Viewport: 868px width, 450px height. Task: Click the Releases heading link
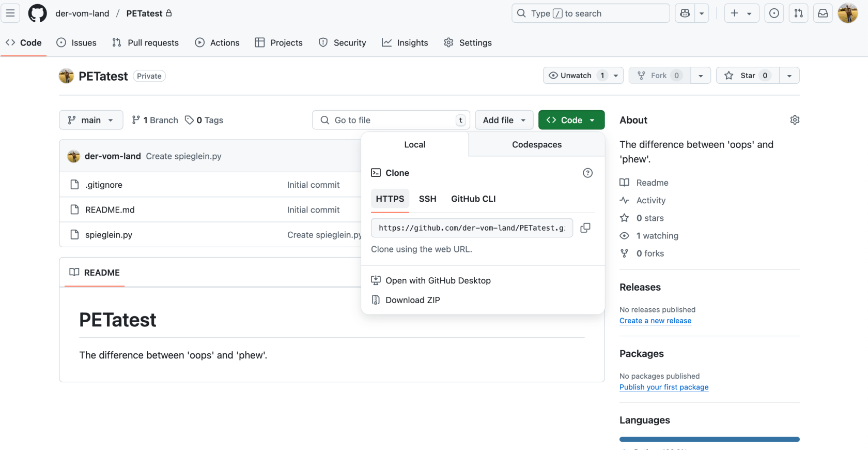tap(640, 287)
